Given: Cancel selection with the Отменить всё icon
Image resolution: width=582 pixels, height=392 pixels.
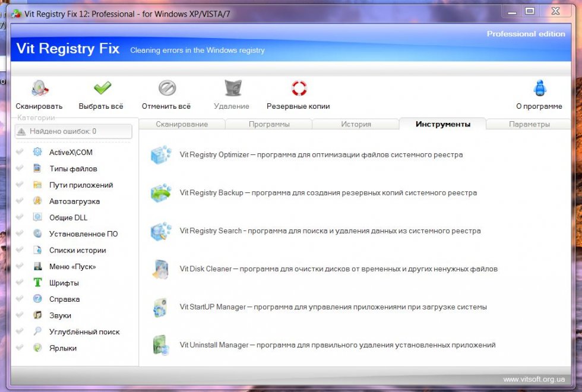Looking at the screenshot, I should (167, 88).
